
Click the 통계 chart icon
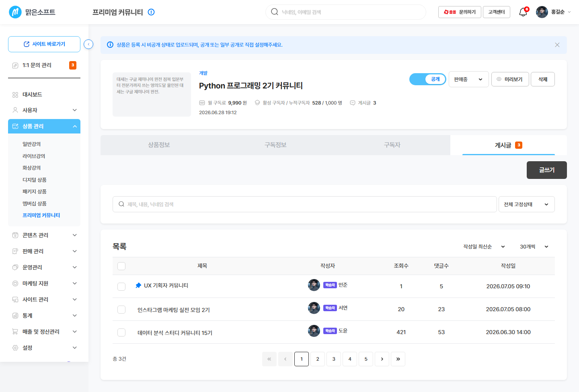pos(15,316)
